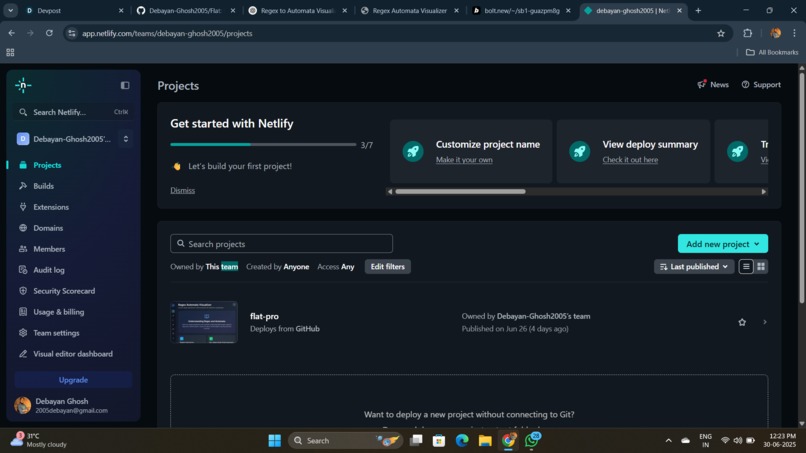This screenshot has height=453, width=806.
Task: Open Domains in the sidebar
Action: coord(48,228)
